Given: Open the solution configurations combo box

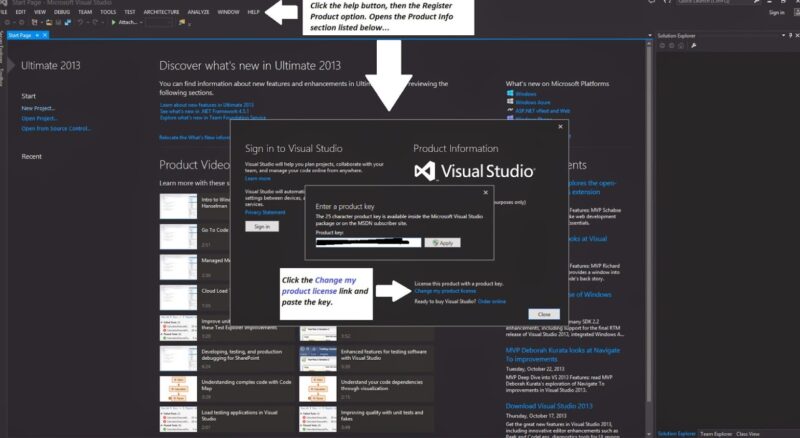Looking at the screenshot, I should [x=159, y=22].
